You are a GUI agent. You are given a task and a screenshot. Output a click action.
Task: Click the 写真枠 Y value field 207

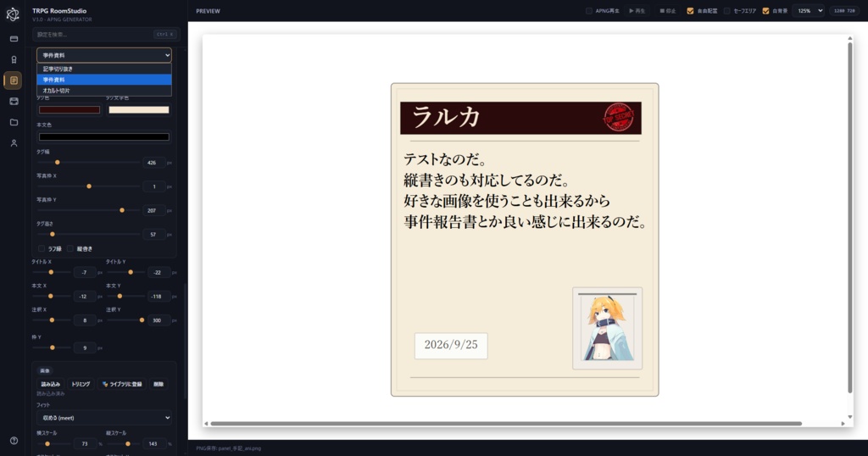(154, 210)
